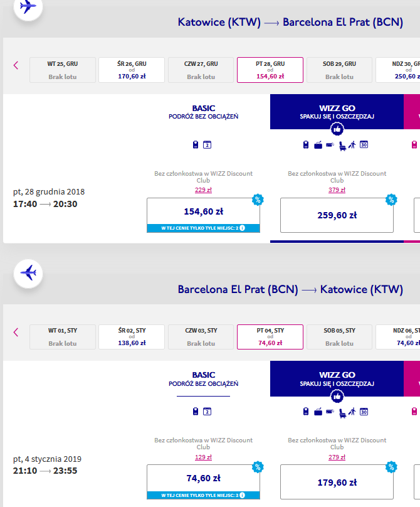Image resolution: width=420 pixels, height=507 pixels.
Task: Click discount percent badge on 154,60 zł fare
Action: [x=258, y=200]
